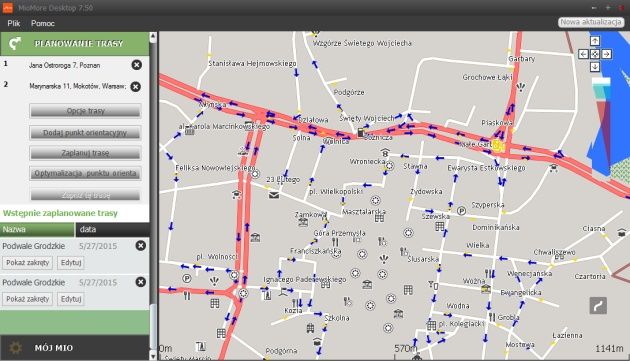The height and width of the screenshot is (361, 630).
Task: Show turns for second Podwale Grodzkie route
Action: point(27,299)
